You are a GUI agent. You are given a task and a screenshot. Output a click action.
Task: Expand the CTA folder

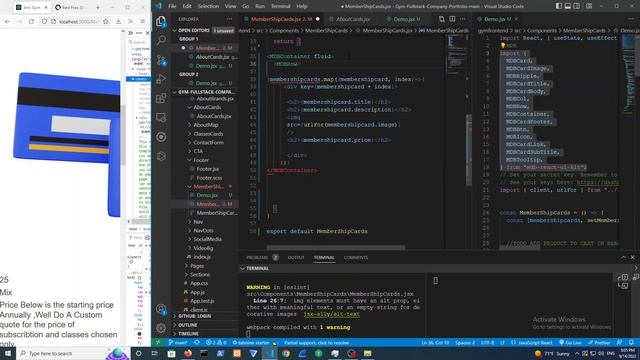point(198,151)
